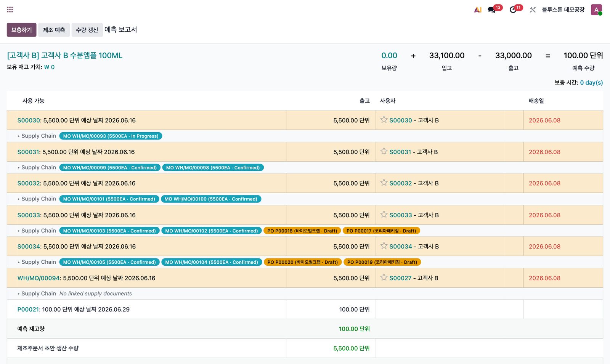Star the S00034 priority icon
Viewport: 610px width, 364px height.
click(384, 246)
